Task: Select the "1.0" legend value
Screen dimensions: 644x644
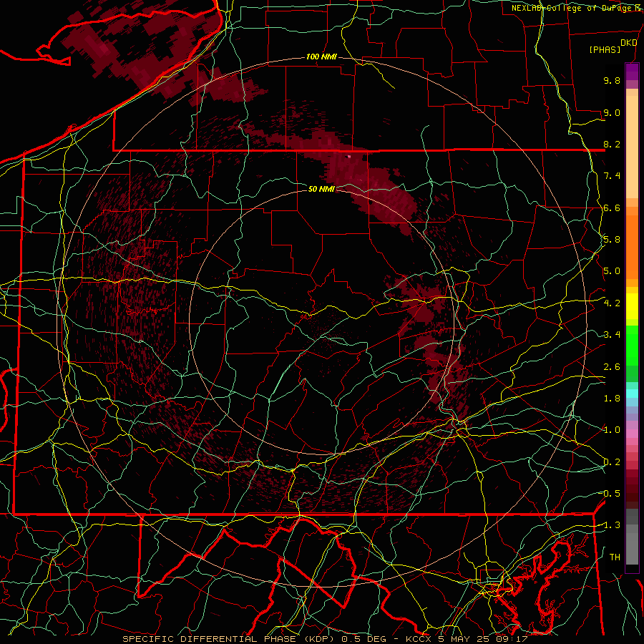Action: [x=612, y=430]
